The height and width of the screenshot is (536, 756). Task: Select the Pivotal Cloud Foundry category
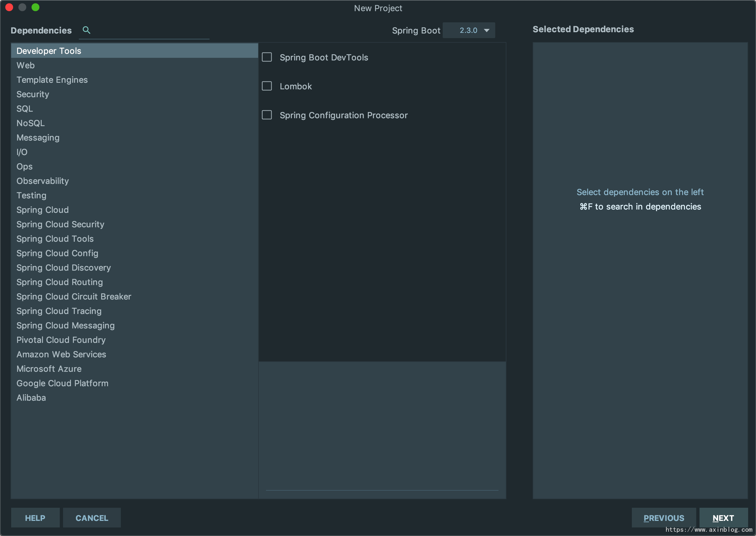click(135, 340)
